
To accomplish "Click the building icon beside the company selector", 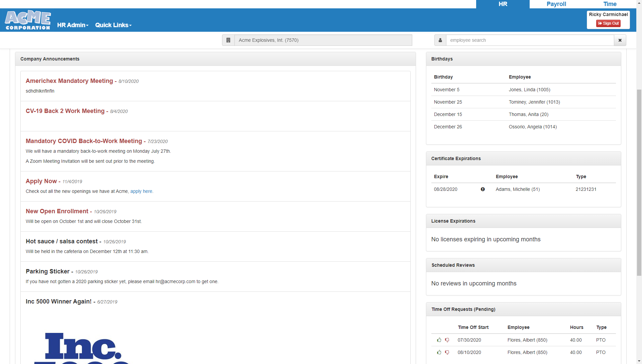I will pyautogui.click(x=228, y=40).
